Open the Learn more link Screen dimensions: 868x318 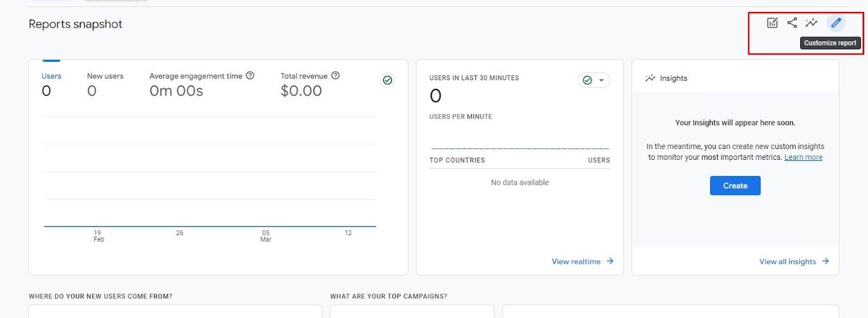pos(803,157)
